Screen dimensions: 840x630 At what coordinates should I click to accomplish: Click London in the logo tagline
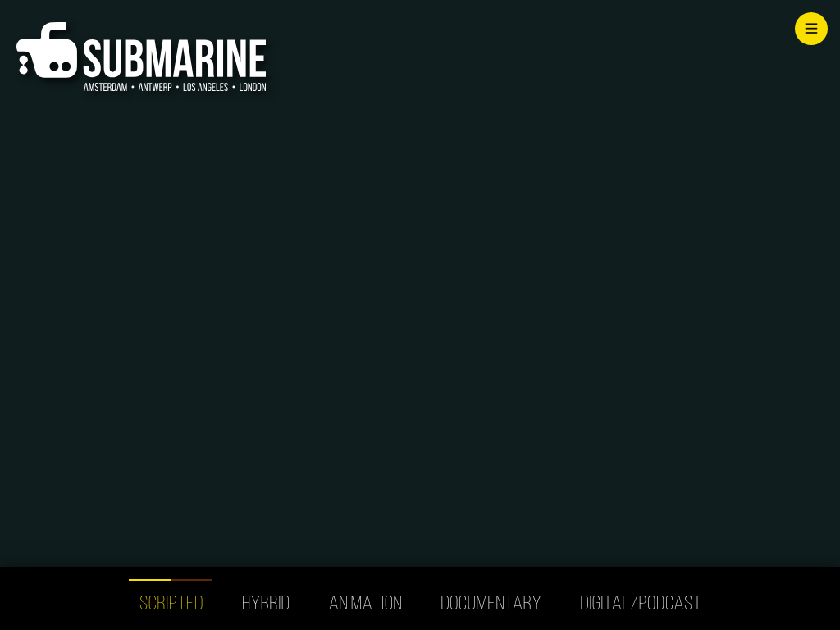[253, 87]
